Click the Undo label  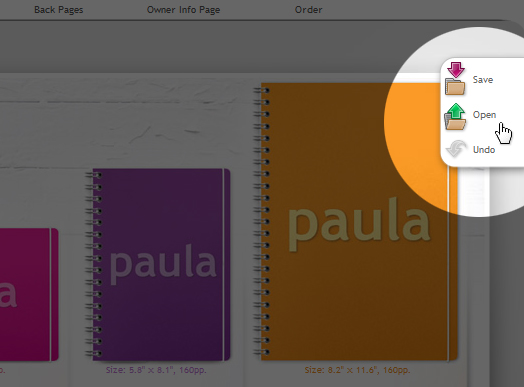pyautogui.click(x=484, y=149)
